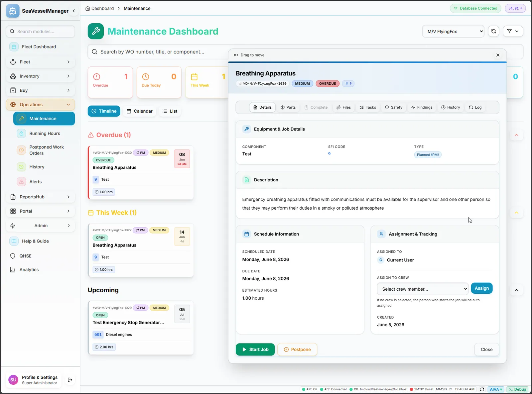532x394 pixels.
Task: Select Maintenance in the sidebar
Action: point(44,119)
